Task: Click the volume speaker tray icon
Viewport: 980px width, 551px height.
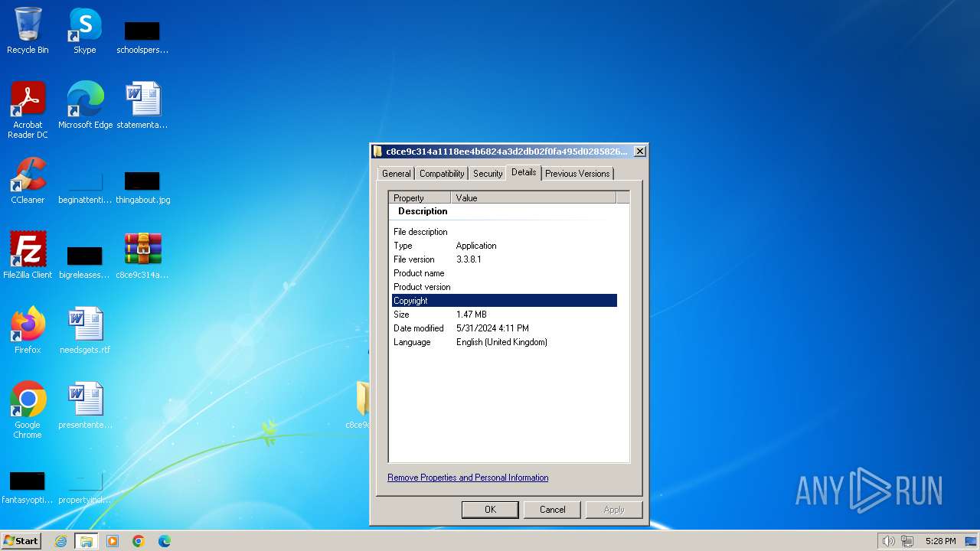Action: [x=888, y=541]
